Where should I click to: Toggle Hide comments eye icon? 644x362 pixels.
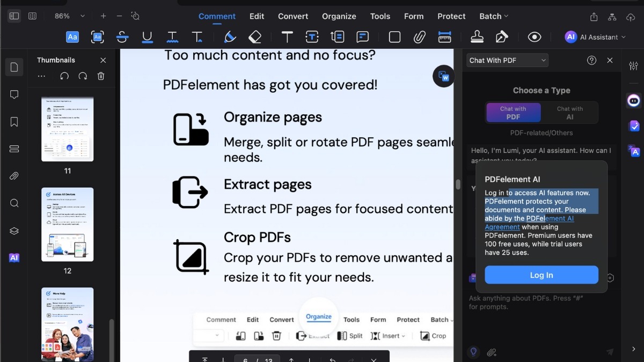tap(534, 37)
